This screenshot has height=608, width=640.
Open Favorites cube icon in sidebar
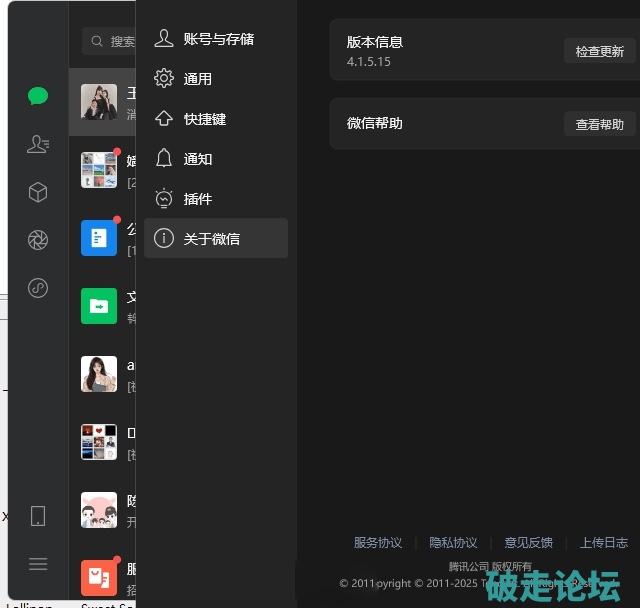coord(38,192)
